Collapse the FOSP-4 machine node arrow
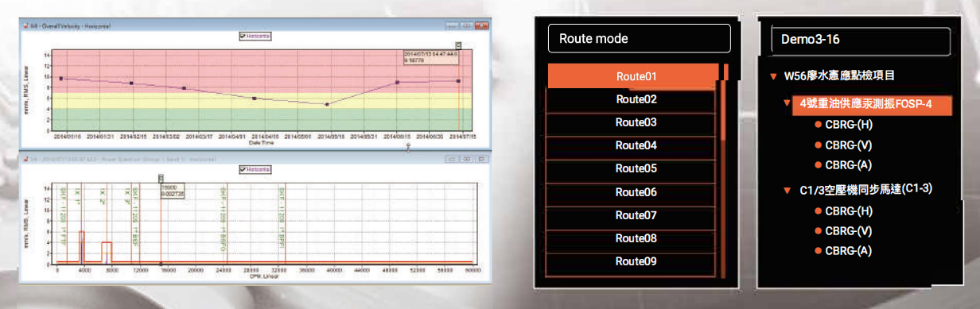 point(787,103)
